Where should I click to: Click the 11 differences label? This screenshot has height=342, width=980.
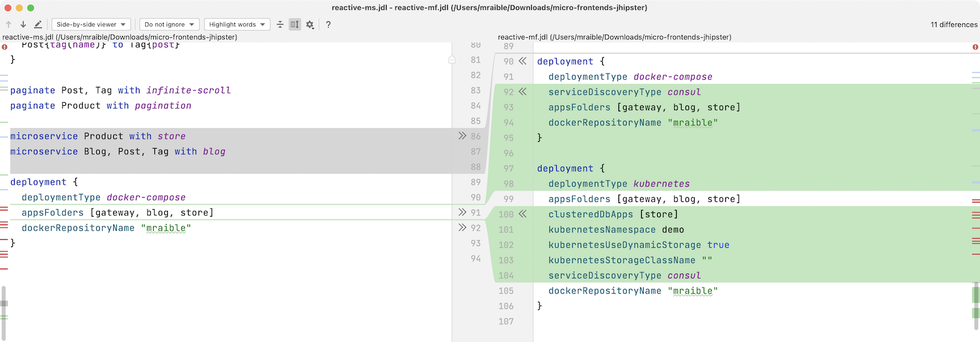click(954, 24)
